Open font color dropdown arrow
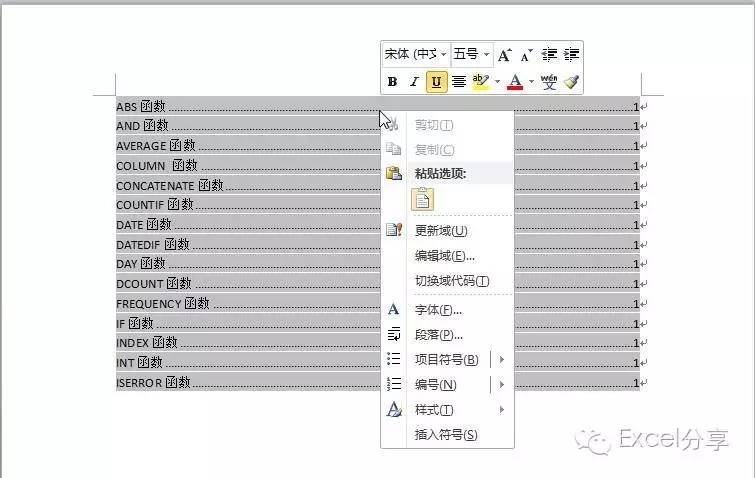 [x=532, y=82]
